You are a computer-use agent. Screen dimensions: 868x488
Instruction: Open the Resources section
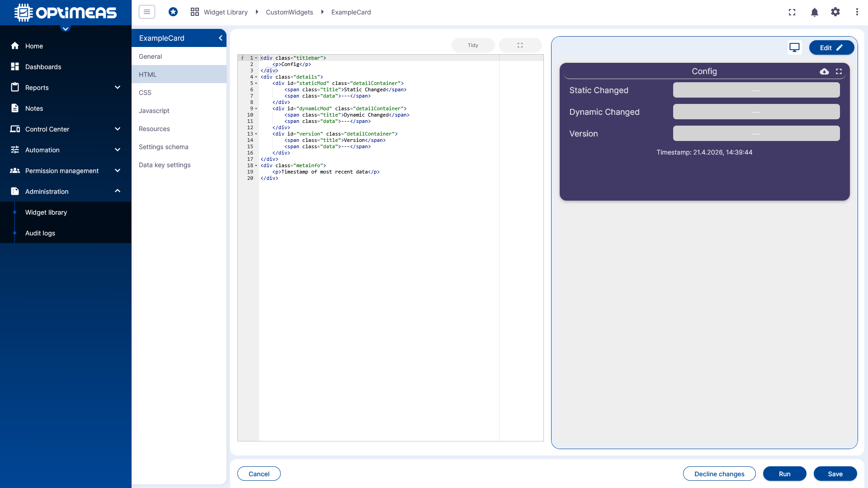[179, 129]
